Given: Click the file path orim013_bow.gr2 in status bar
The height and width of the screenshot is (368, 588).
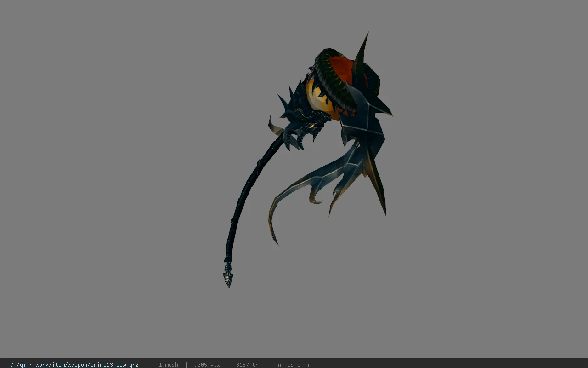Looking at the screenshot, I should (x=74, y=365).
